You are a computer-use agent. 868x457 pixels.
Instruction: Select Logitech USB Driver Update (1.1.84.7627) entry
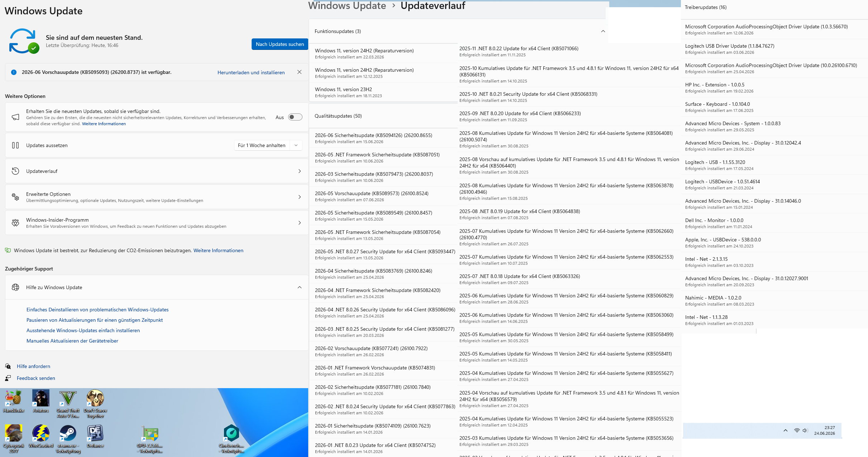[x=774, y=49]
